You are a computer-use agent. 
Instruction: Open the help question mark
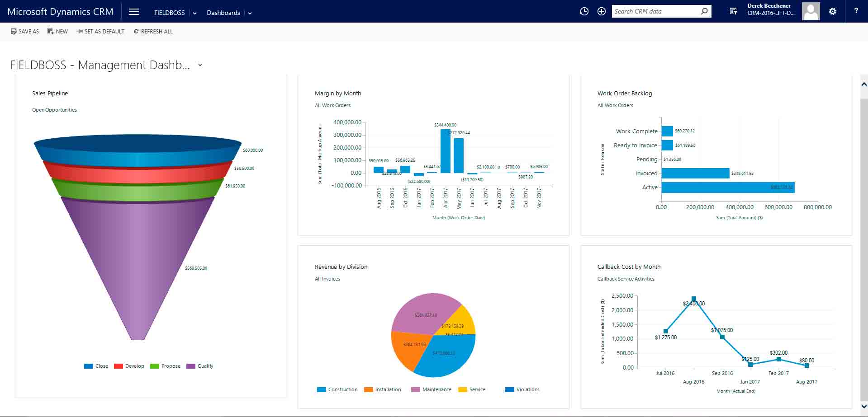coord(856,11)
